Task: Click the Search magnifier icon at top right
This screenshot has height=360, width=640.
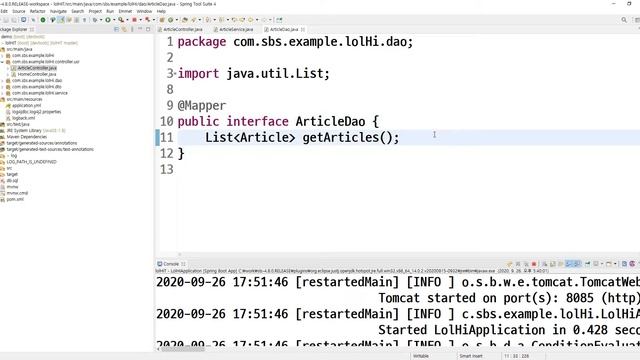Action: tap(624, 20)
